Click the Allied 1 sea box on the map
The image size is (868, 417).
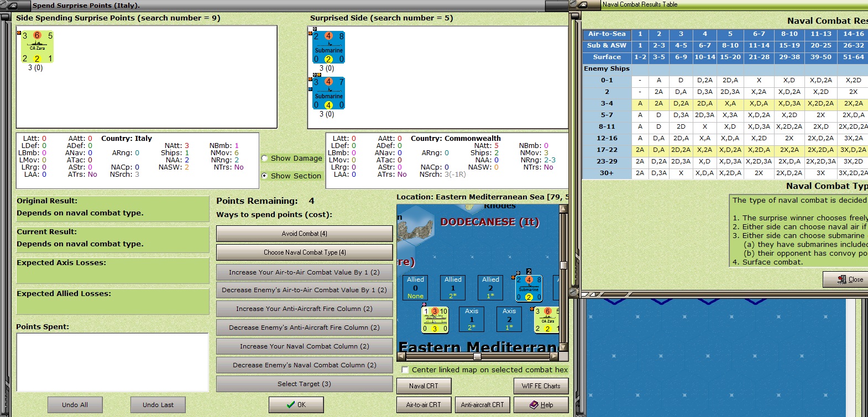pos(453,288)
